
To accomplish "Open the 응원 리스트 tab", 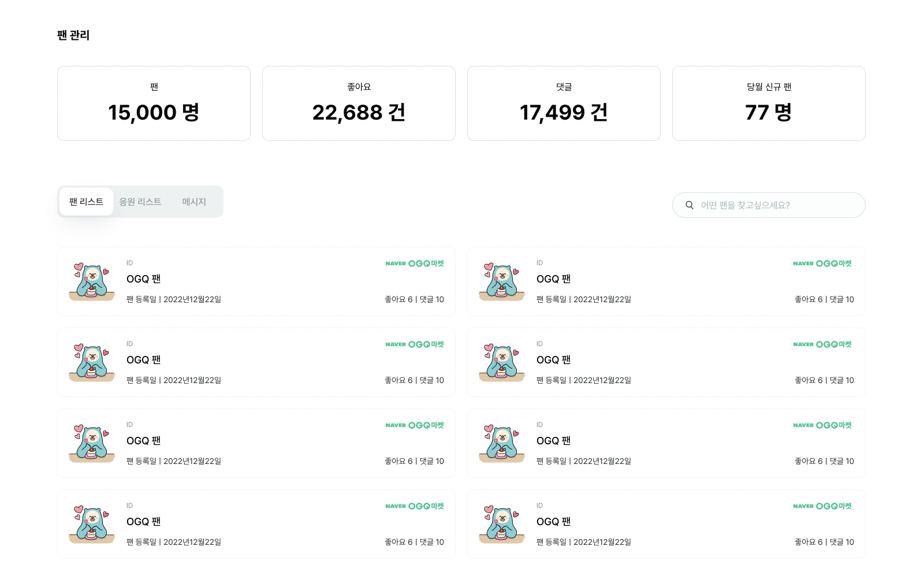I will click(x=140, y=202).
